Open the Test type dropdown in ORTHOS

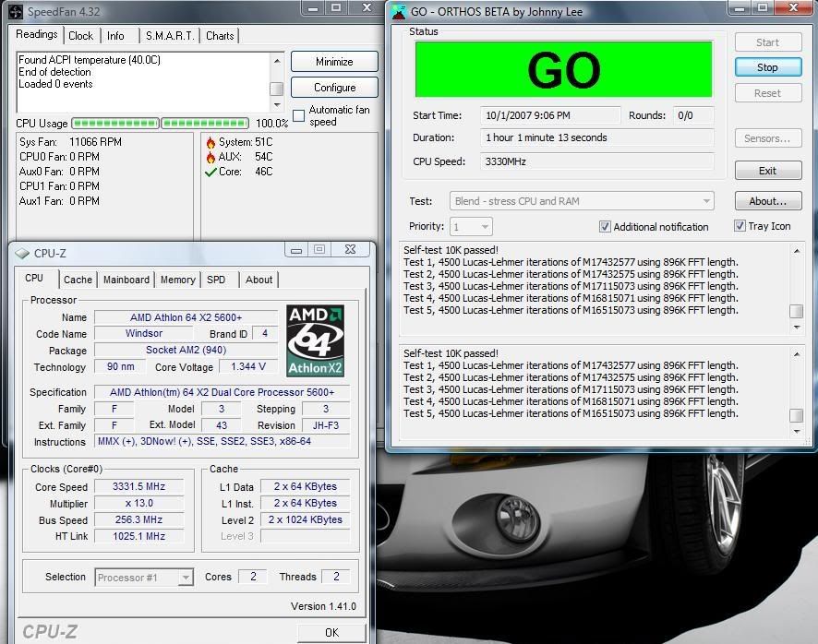pos(582,201)
